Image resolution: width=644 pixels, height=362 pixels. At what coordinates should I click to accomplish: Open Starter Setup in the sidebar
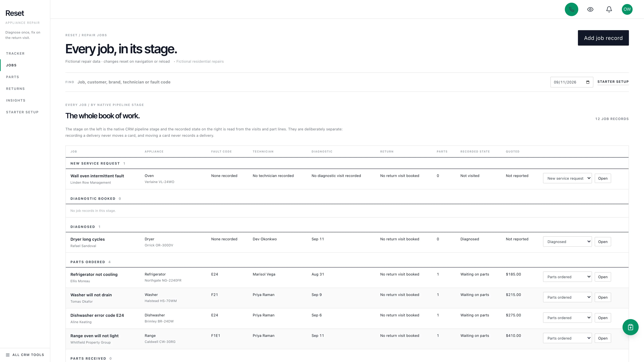22,112
